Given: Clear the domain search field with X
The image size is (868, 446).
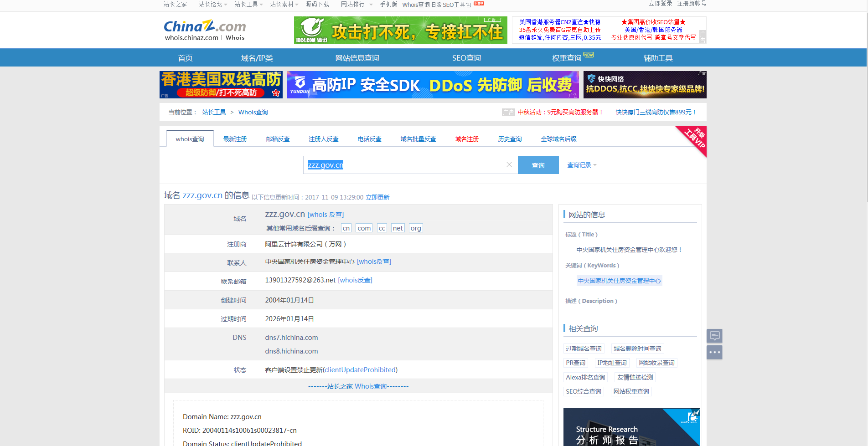Looking at the screenshot, I should (x=509, y=164).
